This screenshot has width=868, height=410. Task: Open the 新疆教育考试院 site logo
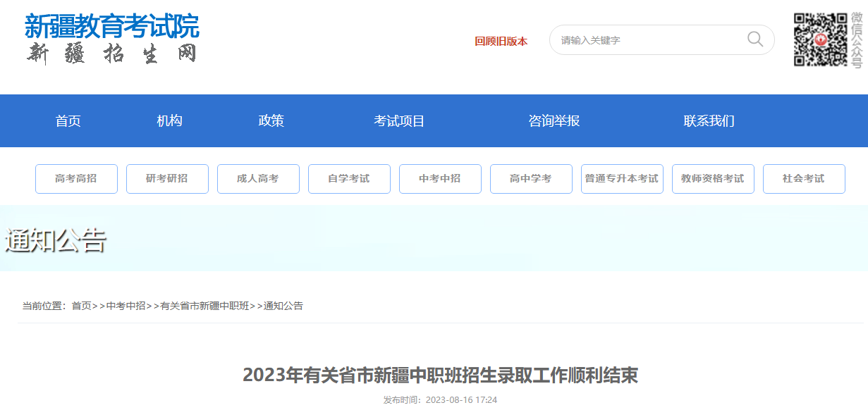click(x=112, y=27)
